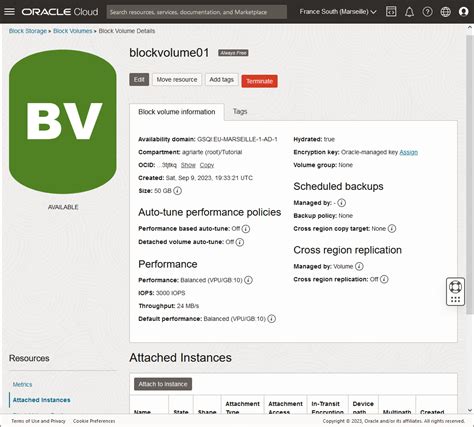The image size is (474, 427).
Task: Launch Cloud Shell developer tools icon
Action: click(x=391, y=12)
